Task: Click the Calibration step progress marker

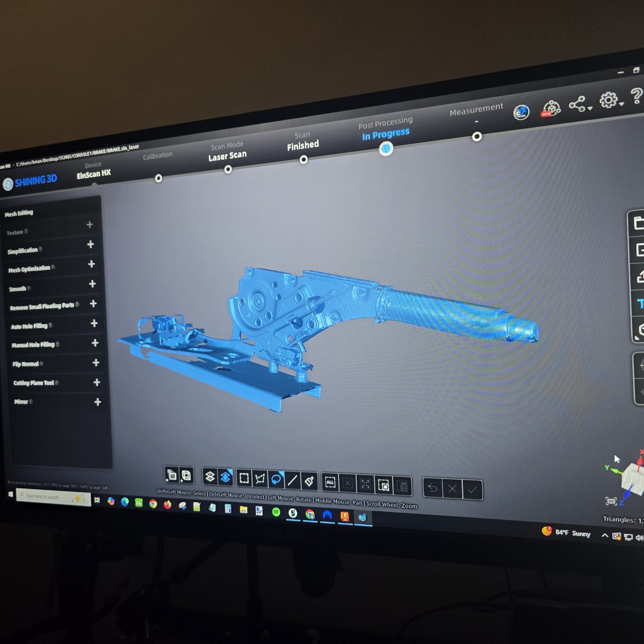Action: pyautogui.click(x=159, y=178)
